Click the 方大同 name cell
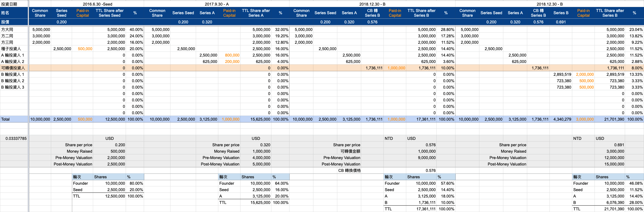 tap(14, 30)
